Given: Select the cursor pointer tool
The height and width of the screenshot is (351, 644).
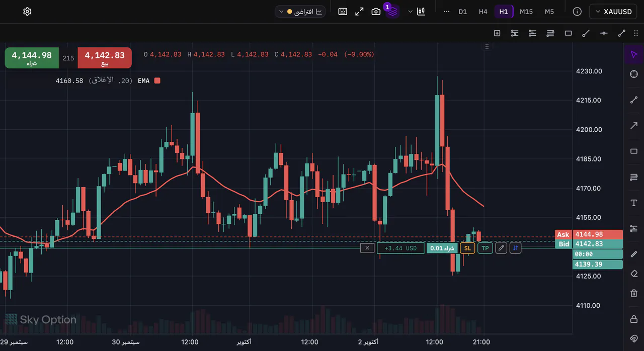Looking at the screenshot, I should coord(634,54).
